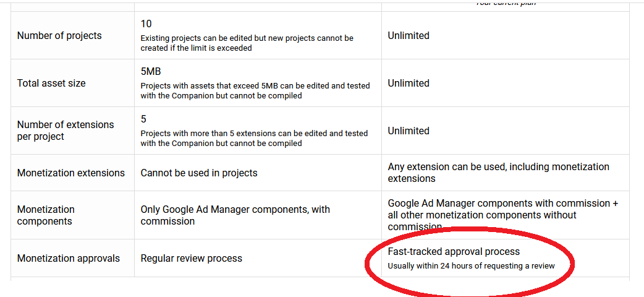Click the '10' projects limit value

click(x=146, y=24)
